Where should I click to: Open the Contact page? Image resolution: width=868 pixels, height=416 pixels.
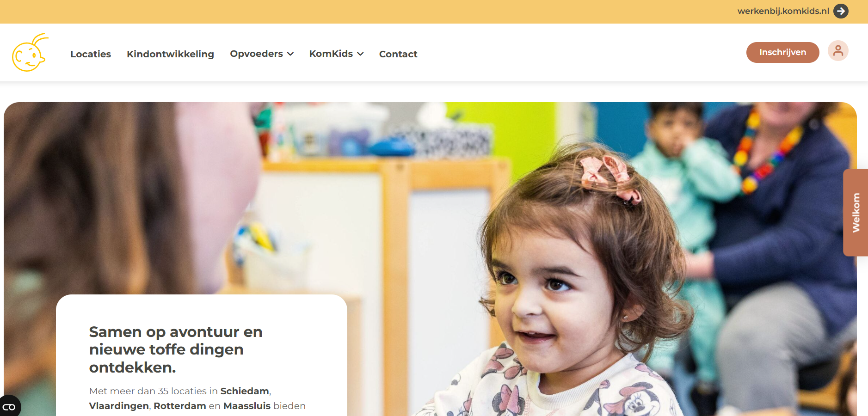click(x=398, y=54)
